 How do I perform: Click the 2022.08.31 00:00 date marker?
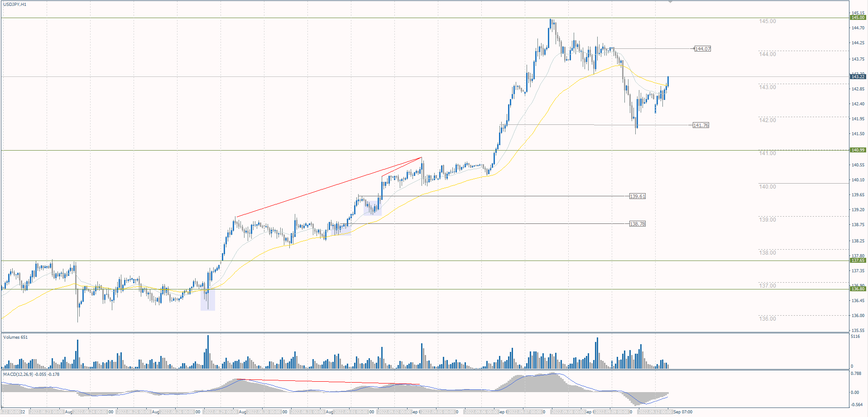pos(307,412)
